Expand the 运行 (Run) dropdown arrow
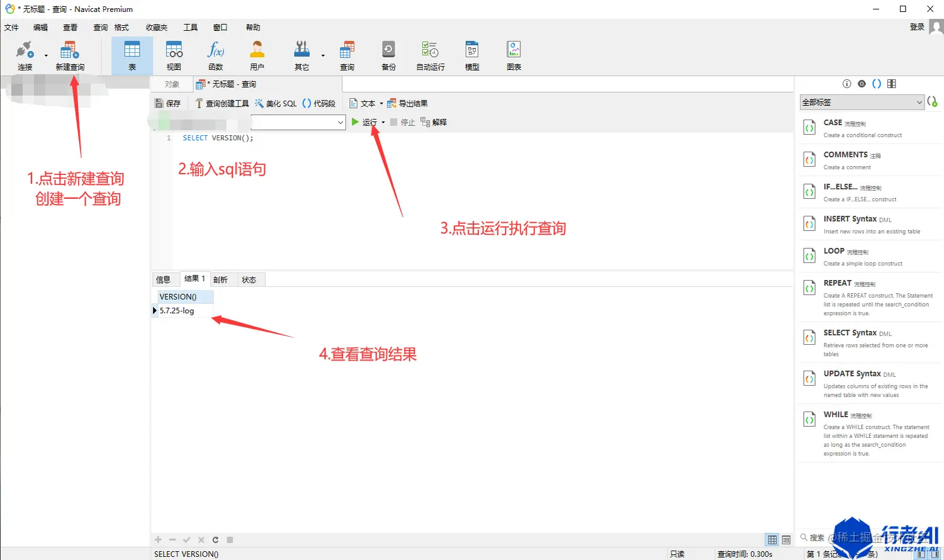This screenshot has width=944, height=560. click(381, 122)
